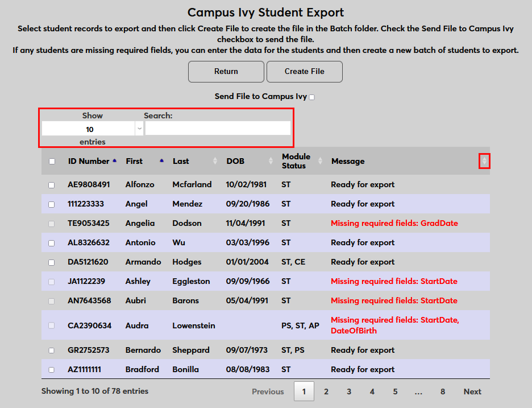Click the Return button

[226, 71]
